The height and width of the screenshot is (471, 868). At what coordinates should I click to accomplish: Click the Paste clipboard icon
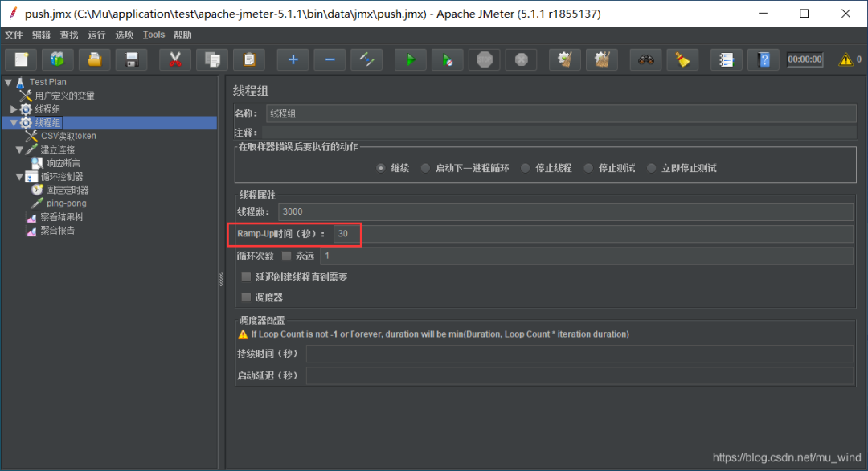(x=249, y=59)
